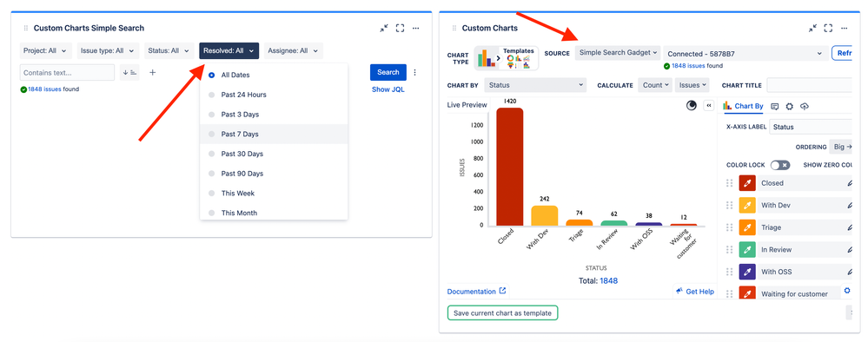
Task: Click the Closed red color swatch
Action: [747, 183]
